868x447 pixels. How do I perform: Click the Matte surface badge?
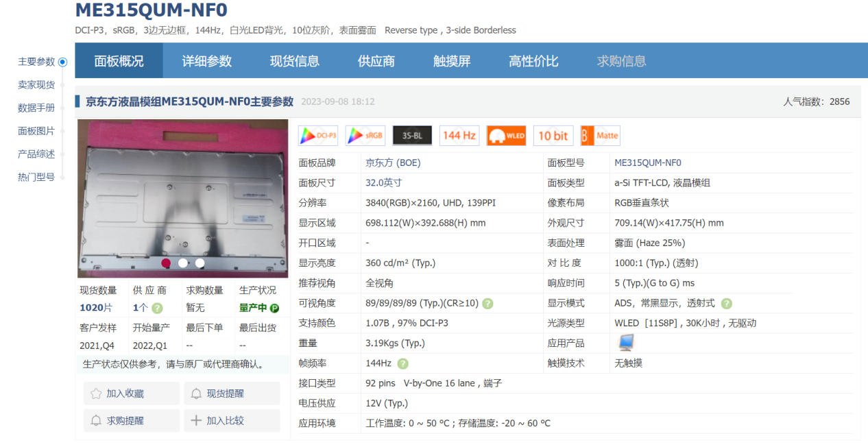coord(600,135)
